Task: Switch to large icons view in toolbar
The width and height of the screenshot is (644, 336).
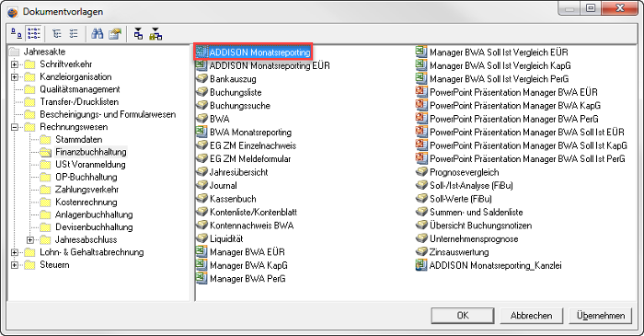Action: pos(16,34)
